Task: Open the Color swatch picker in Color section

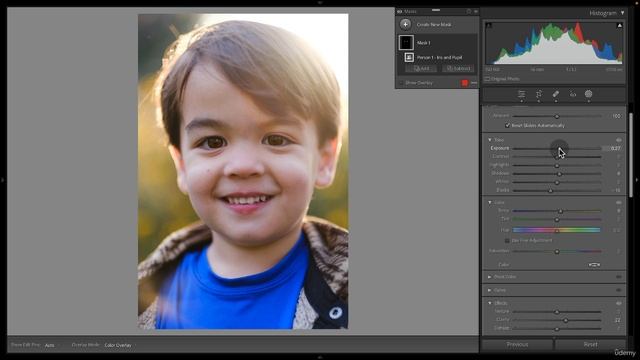Action: (x=594, y=265)
